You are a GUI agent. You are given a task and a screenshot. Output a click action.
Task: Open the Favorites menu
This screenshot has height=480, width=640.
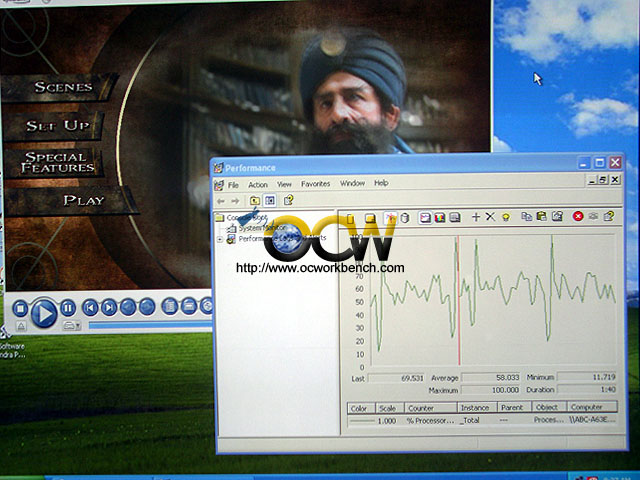(x=316, y=184)
